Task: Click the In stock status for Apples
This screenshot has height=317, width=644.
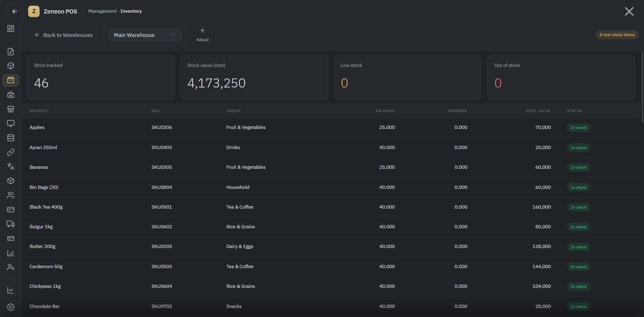Action: [x=579, y=128]
